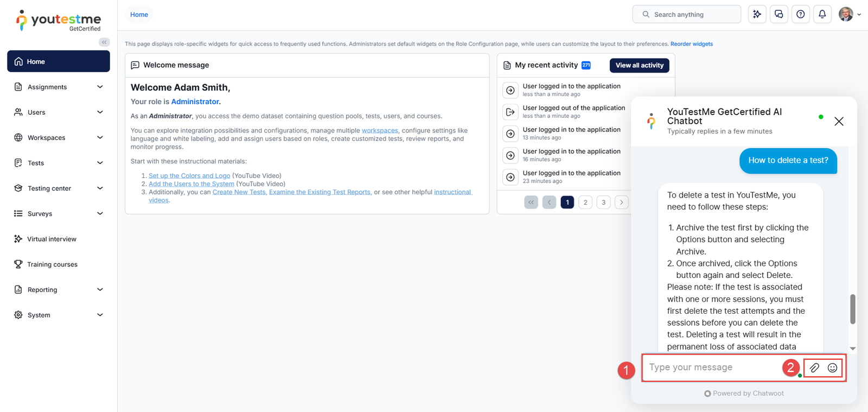Click the YouTestMe GetCertified logo
Image resolution: width=868 pixels, height=412 pixels.
[59, 21]
